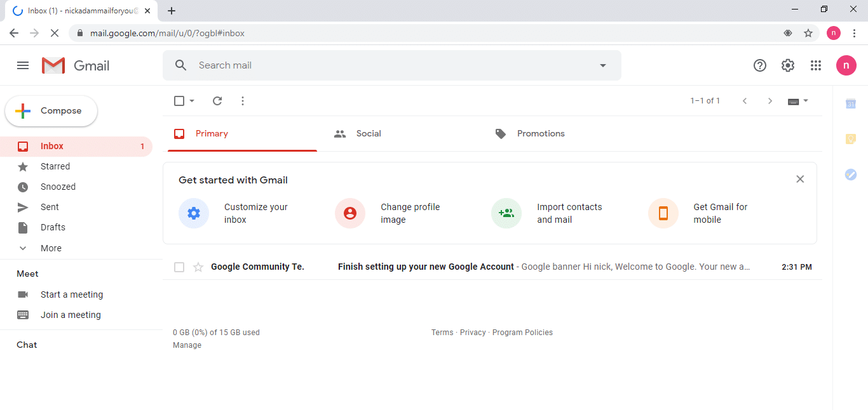Screen dimensions: 868x410
Task: Open the Privacy link
Action: [473, 333]
